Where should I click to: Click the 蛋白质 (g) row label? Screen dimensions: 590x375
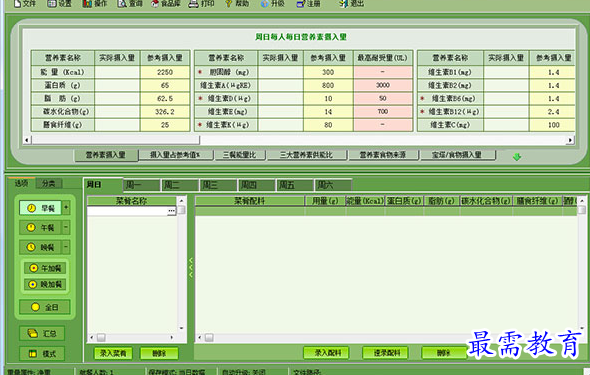coord(62,85)
